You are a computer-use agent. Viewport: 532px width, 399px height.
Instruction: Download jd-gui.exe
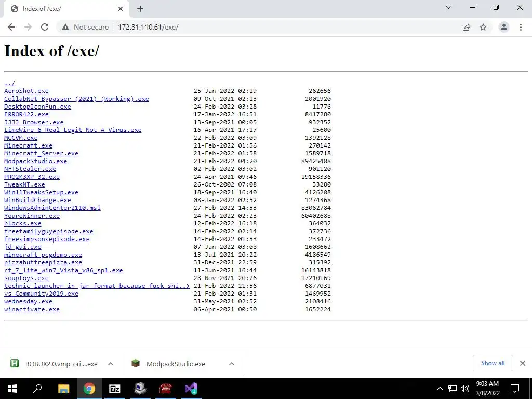click(23, 247)
